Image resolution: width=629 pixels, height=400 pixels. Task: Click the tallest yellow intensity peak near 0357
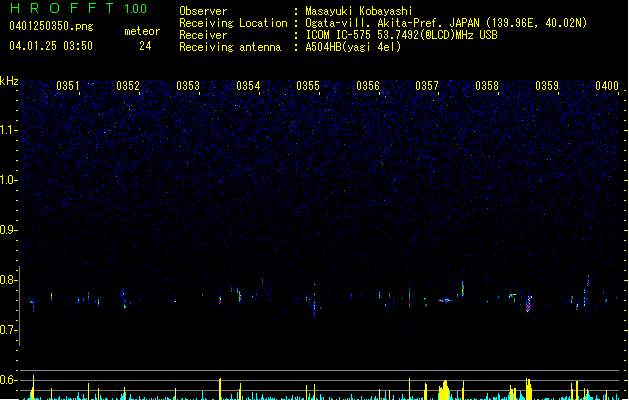[x=444, y=390]
